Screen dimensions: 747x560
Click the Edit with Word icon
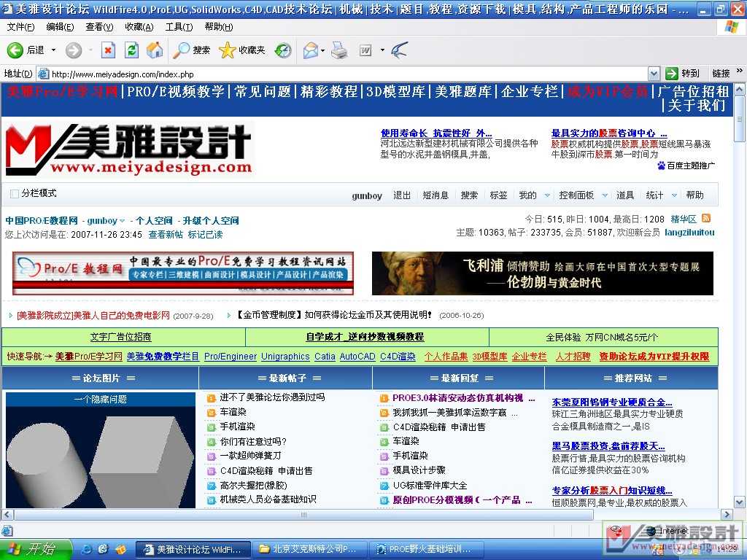tap(365, 50)
